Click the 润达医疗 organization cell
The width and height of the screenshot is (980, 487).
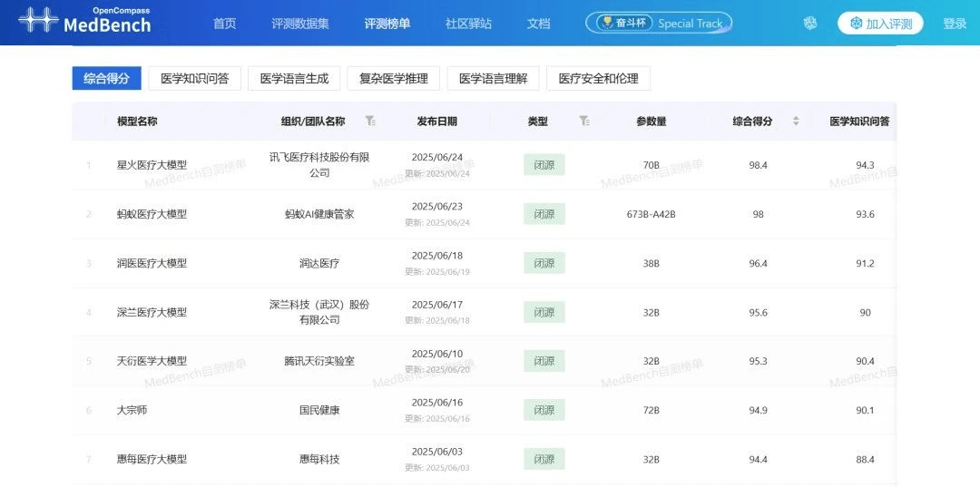coord(319,264)
